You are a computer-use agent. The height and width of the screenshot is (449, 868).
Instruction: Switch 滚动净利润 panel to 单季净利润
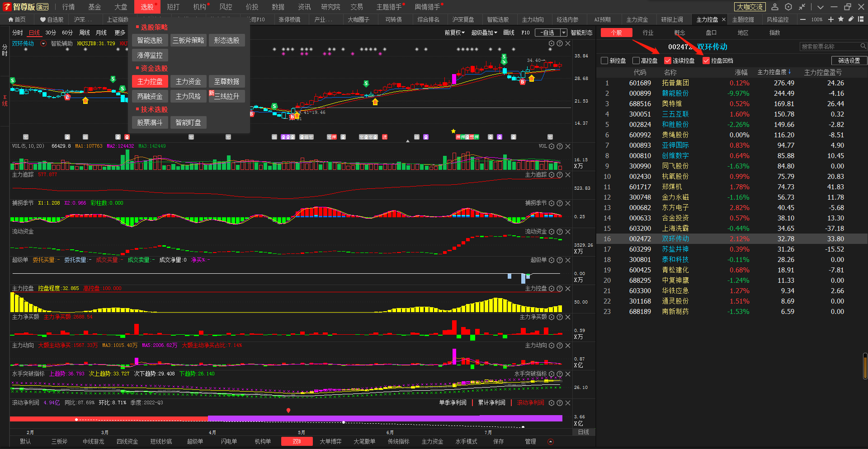coord(453,403)
